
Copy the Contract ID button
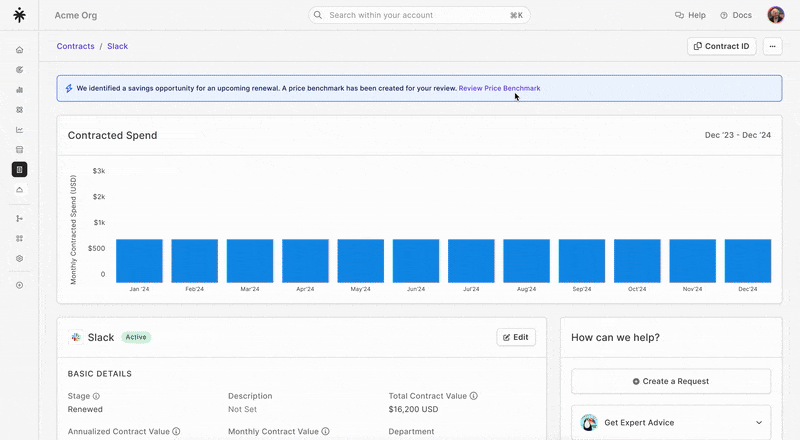pos(721,46)
